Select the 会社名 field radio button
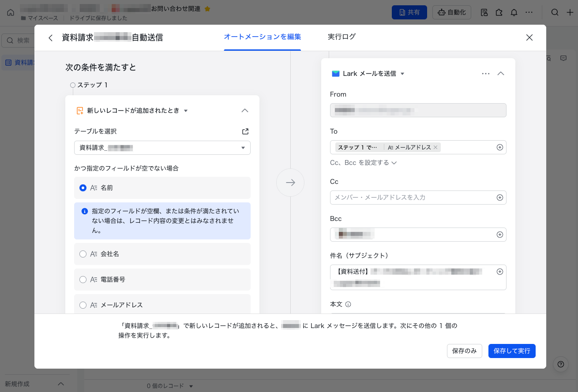 click(x=83, y=254)
